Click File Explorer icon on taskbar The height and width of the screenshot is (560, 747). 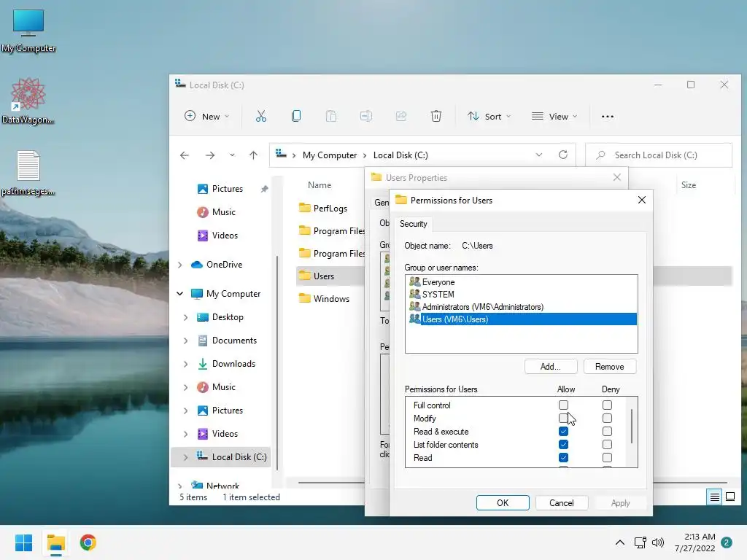55,542
